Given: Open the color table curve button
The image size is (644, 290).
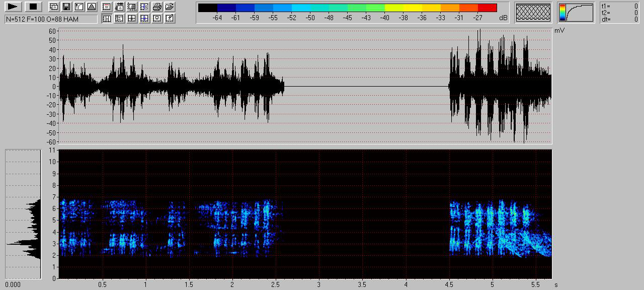Looking at the screenshot, I should [x=576, y=12].
